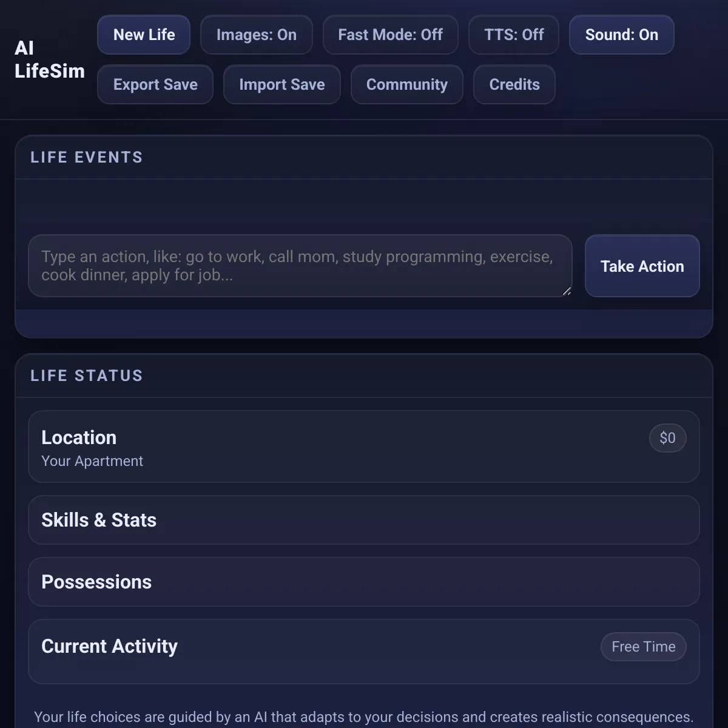
Task: View the Credits
Action: coord(514,84)
